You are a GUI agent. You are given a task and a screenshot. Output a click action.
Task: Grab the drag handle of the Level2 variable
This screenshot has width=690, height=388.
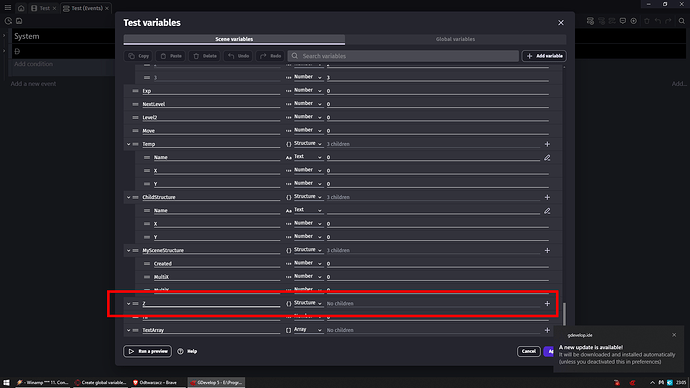click(135, 117)
